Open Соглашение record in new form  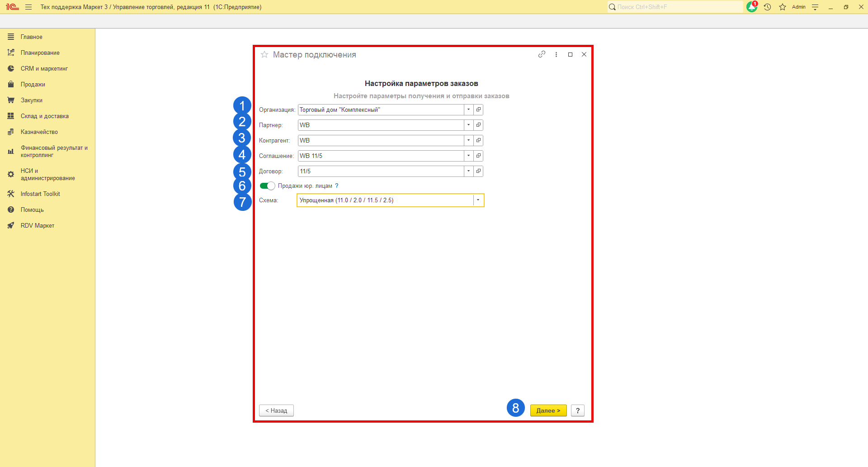pos(478,156)
